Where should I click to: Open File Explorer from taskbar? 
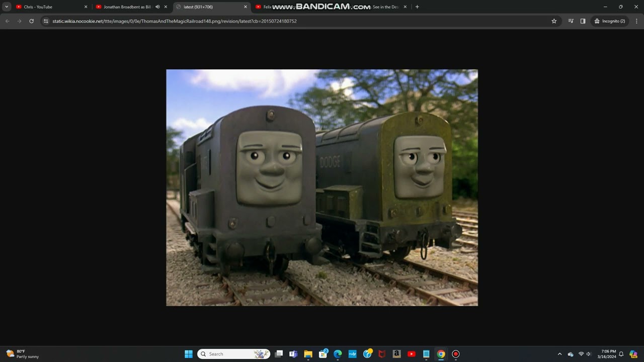click(x=308, y=354)
